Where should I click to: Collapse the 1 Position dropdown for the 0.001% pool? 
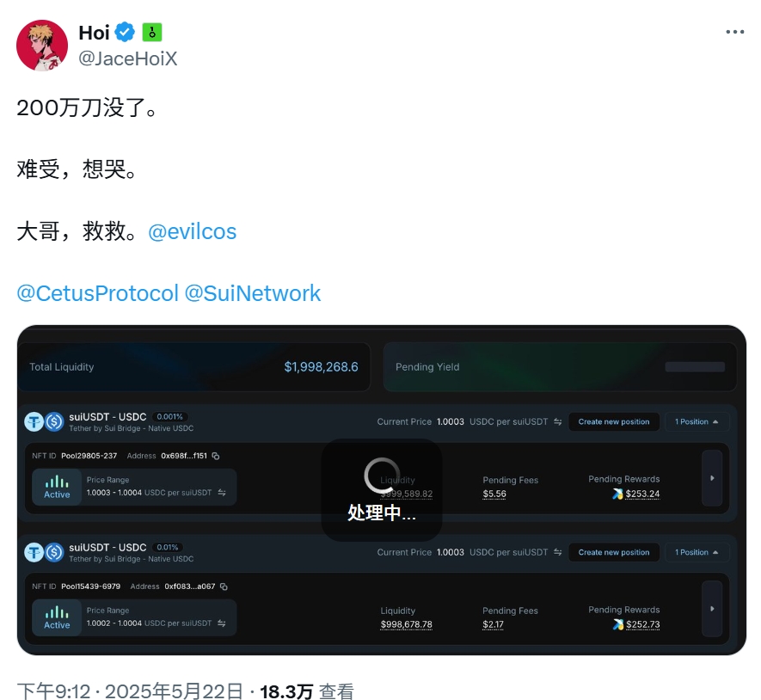tap(697, 422)
